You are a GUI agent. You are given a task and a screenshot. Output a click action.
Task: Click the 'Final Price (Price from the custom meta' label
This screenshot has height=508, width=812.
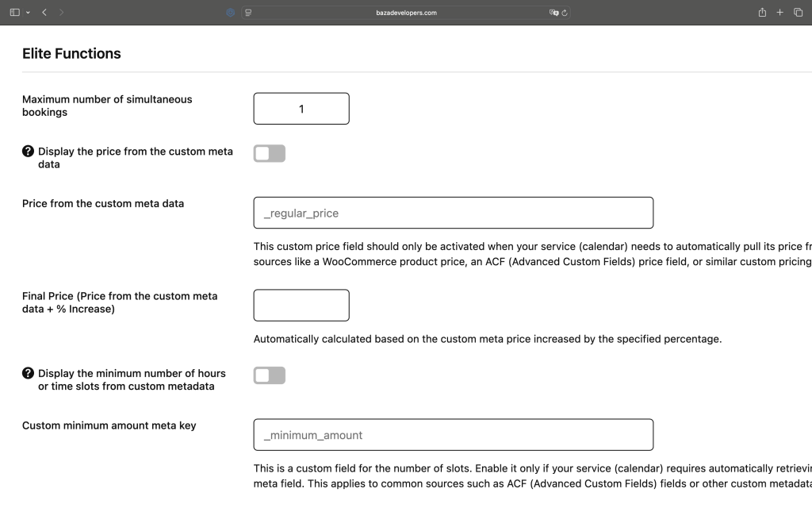(x=120, y=302)
